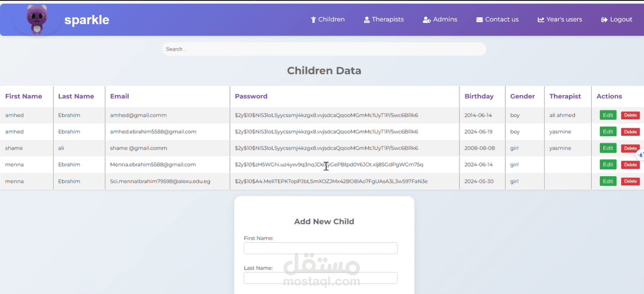The width and height of the screenshot is (644, 294).
Task: Delete the shame ali row
Action: coord(630,148)
